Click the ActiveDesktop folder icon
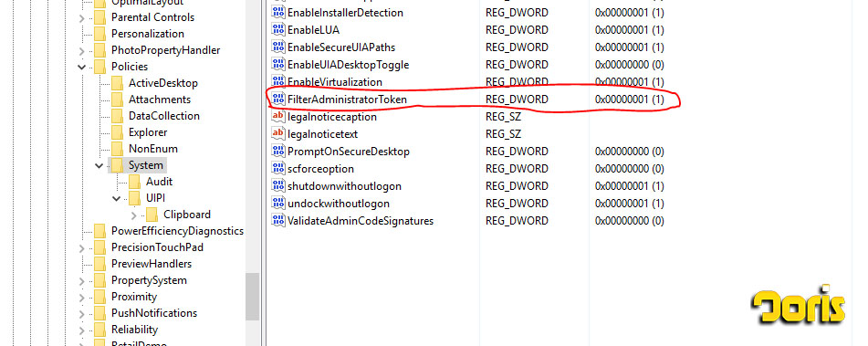This screenshot has height=346, width=868. tap(117, 83)
